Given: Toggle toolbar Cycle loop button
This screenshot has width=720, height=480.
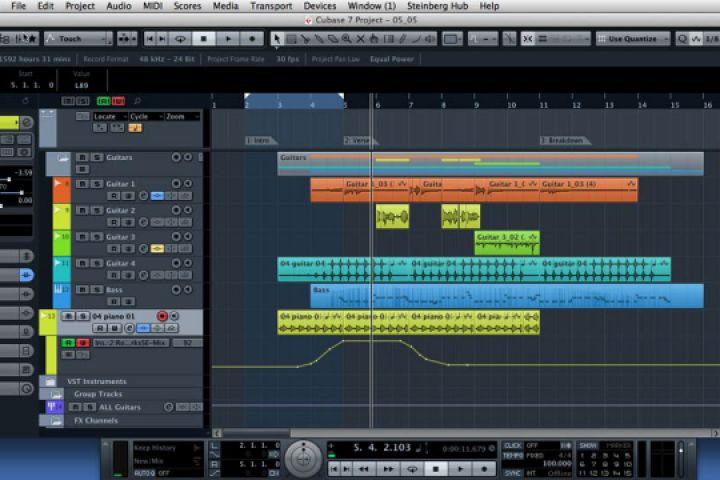Looking at the screenshot, I should (180, 39).
